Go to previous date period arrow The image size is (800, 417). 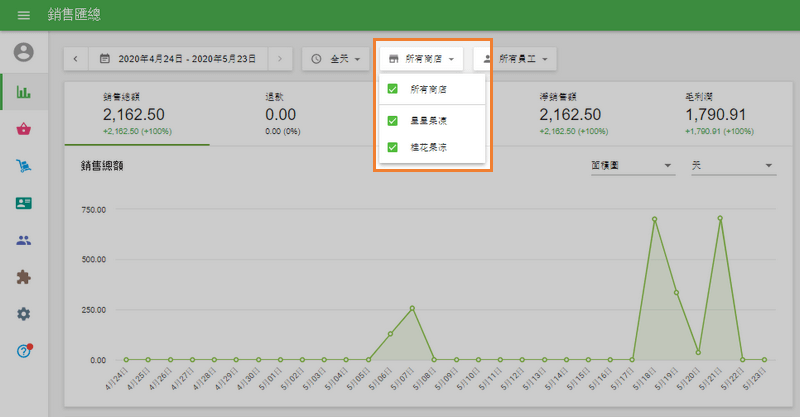76,59
